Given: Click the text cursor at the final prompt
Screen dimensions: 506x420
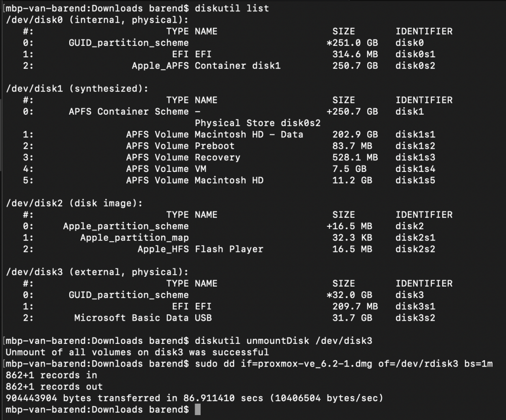Looking at the screenshot, I should point(198,410).
